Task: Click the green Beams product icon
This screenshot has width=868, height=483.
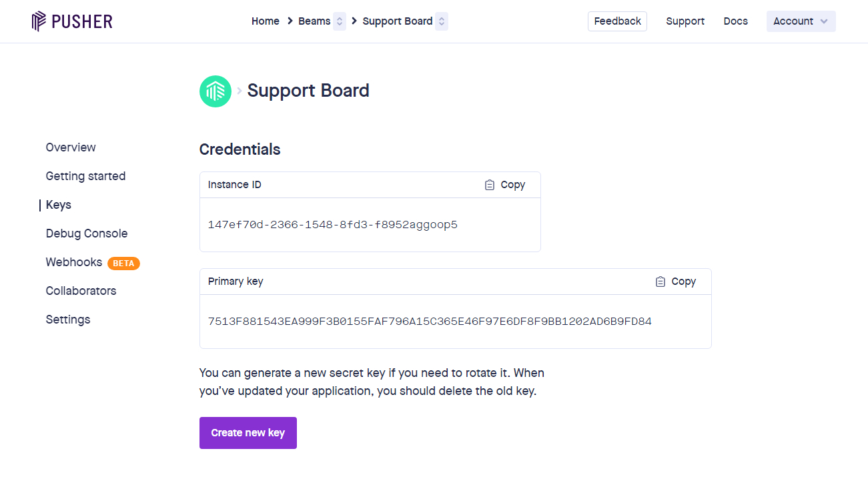Action: 215,91
